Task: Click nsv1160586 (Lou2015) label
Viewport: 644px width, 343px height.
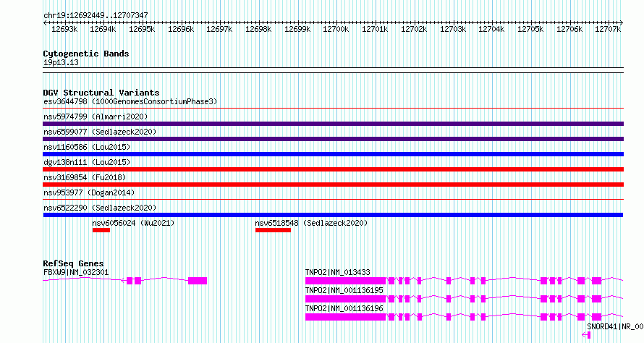Action: [87, 147]
